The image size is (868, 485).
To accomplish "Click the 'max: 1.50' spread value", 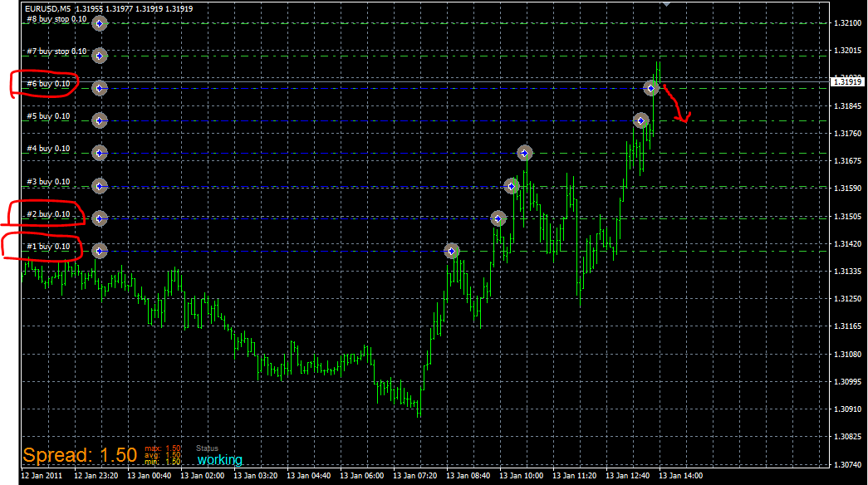I will pos(163,448).
